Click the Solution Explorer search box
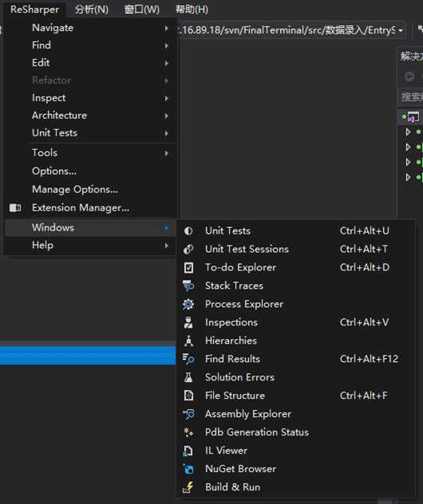423x504 pixels. coord(411,97)
